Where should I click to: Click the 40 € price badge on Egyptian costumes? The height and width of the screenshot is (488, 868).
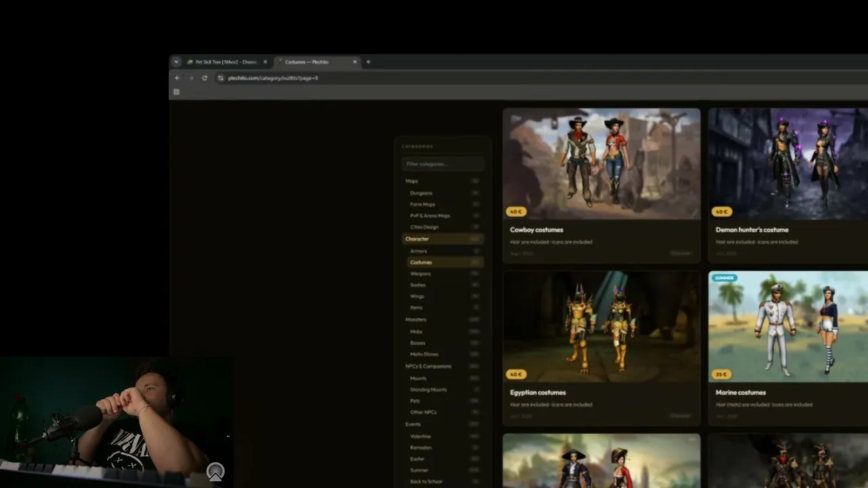(516, 374)
